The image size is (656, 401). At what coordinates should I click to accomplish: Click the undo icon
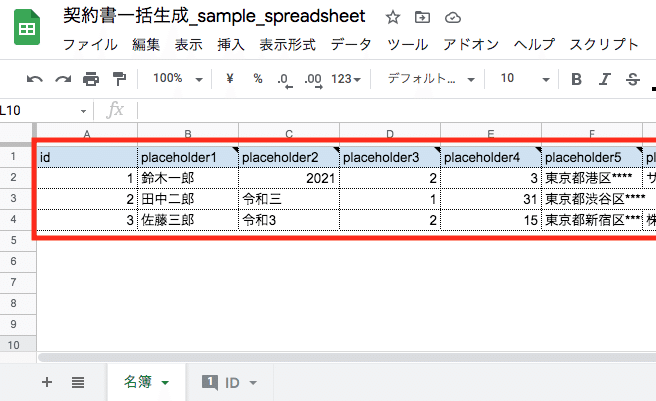click(34, 79)
